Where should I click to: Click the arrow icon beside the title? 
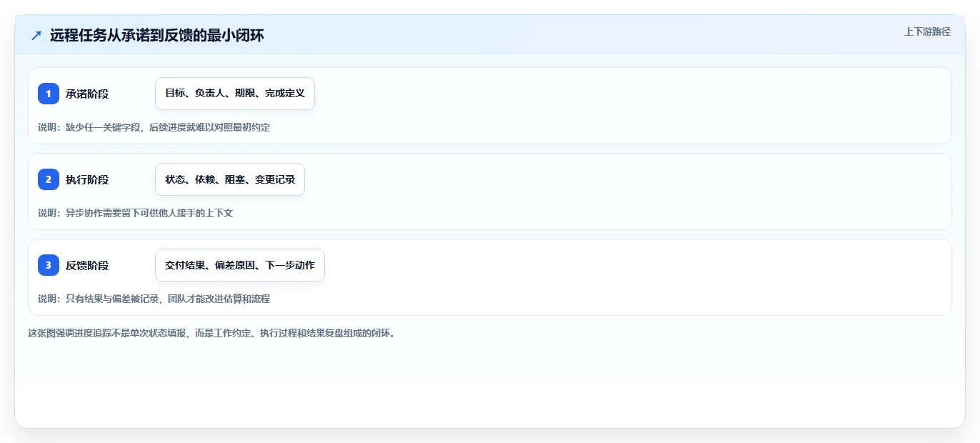tap(36, 36)
